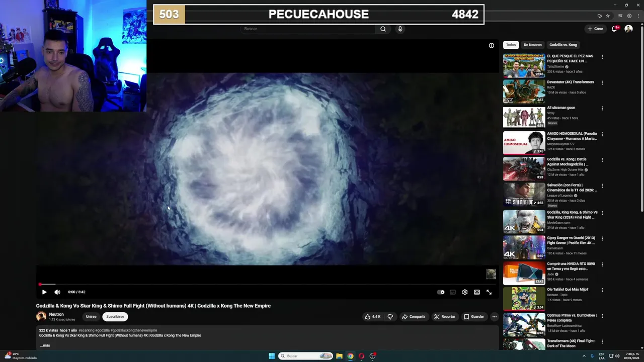Open player settings gear
The height and width of the screenshot is (362, 644).
point(465,292)
